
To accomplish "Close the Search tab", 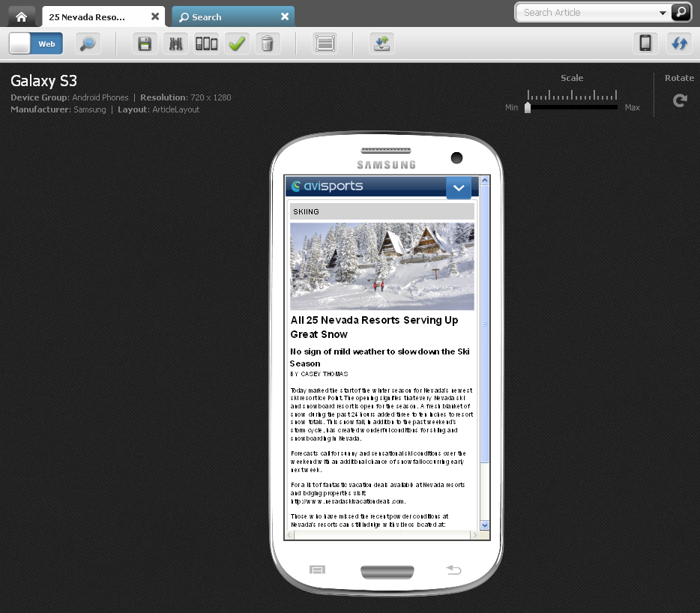I will [x=284, y=16].
